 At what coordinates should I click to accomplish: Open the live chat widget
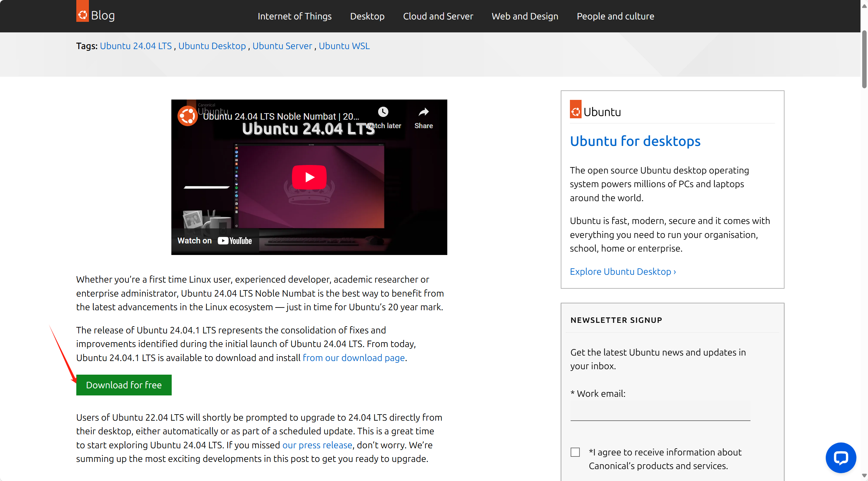tap(841, 457)
